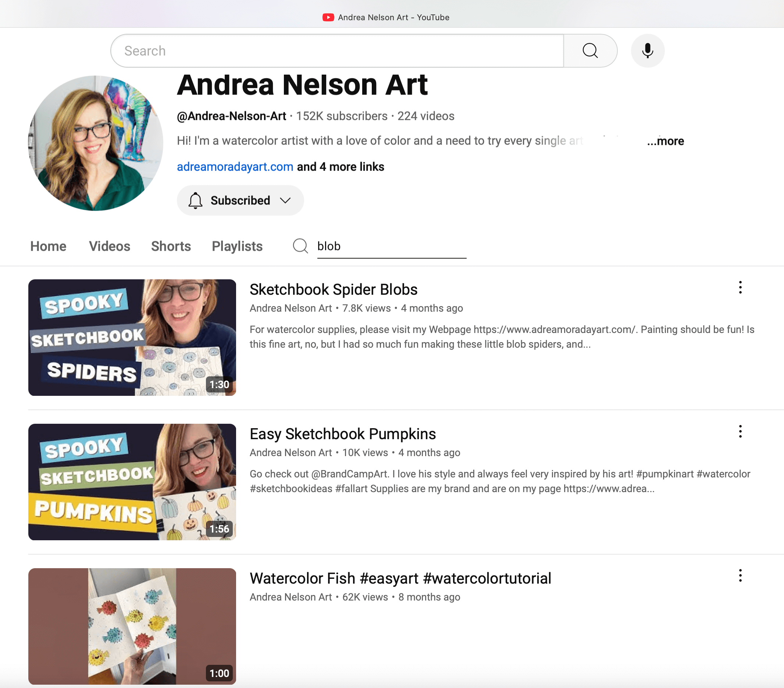Click the voice search microphone icon
Image resolution: width=784 pixels, height=688 pixels.
tap(647, 51)
